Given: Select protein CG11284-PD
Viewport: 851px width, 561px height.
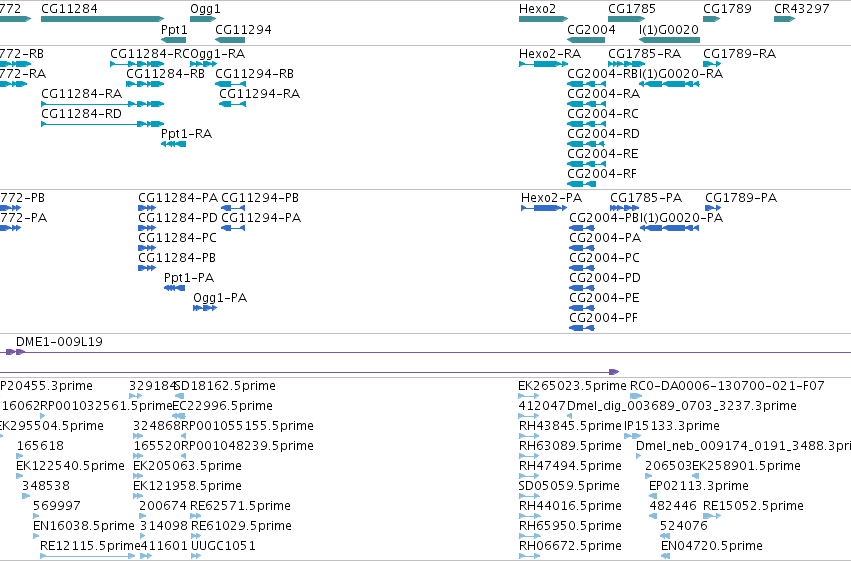Looking at the screenshot, I should (178, 218).
